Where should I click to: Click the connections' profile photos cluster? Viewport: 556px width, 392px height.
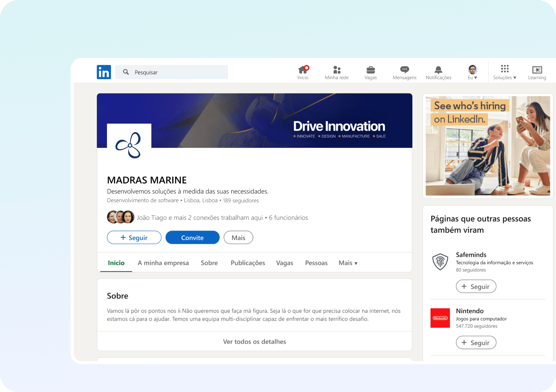[x=120, y=217]
